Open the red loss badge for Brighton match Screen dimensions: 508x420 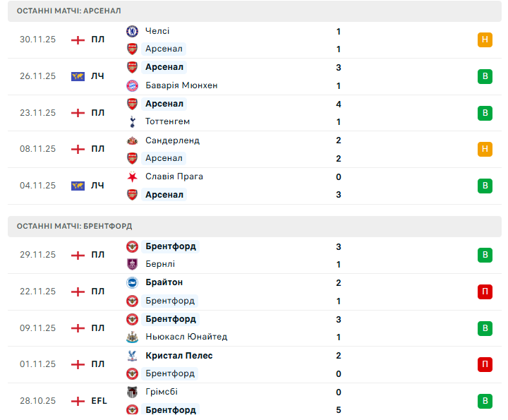coord(485,292)
